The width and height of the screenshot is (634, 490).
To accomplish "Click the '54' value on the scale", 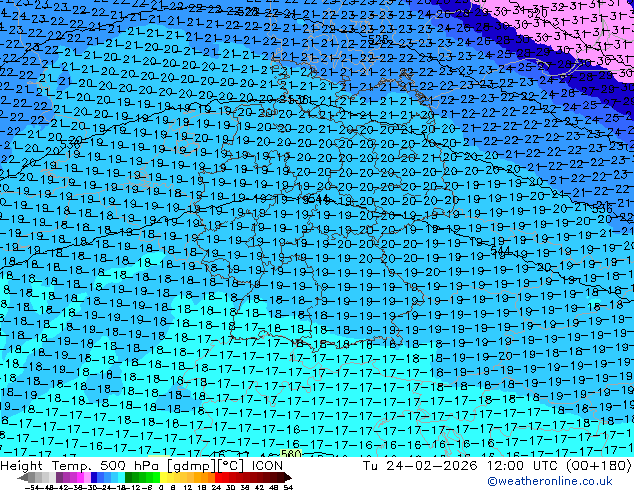I will (288, 487).
